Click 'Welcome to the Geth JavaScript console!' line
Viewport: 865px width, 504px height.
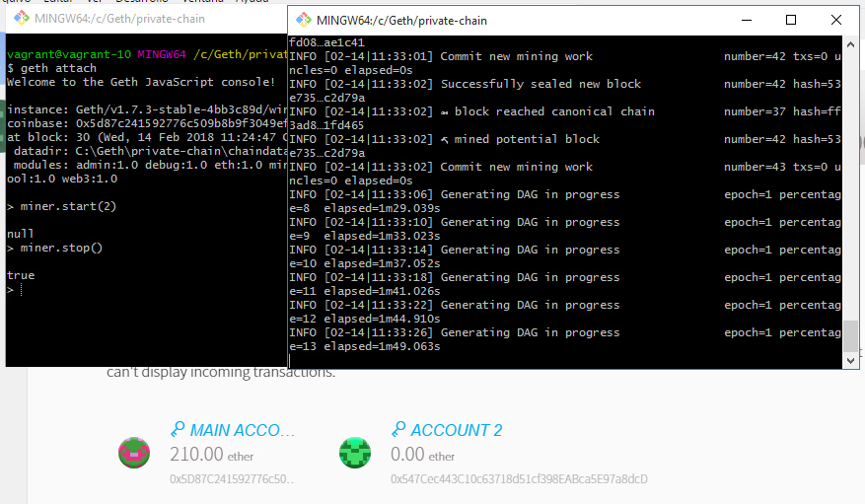[x=141, y=82]
